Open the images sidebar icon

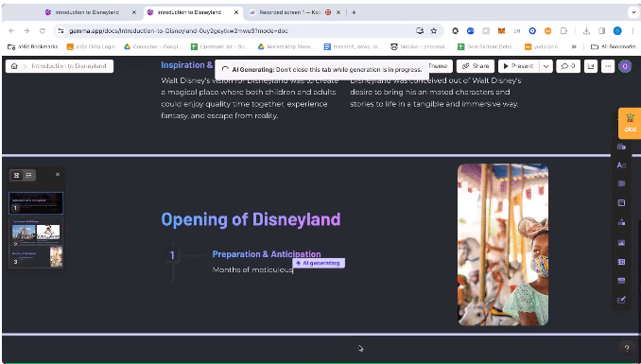click(621, 243)
